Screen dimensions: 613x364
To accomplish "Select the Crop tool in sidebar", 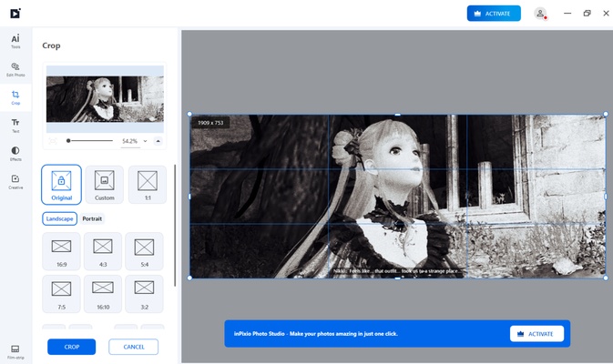I will [x=15, y=97].
